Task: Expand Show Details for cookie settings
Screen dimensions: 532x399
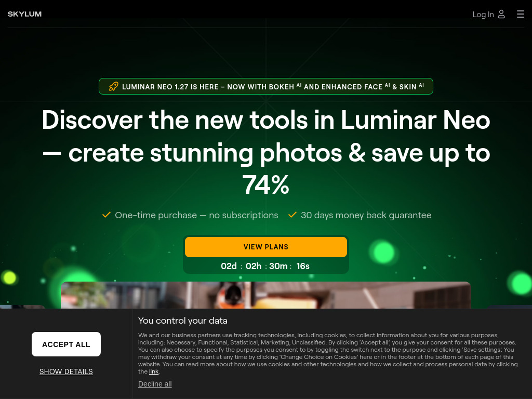Action: (66, 371)
